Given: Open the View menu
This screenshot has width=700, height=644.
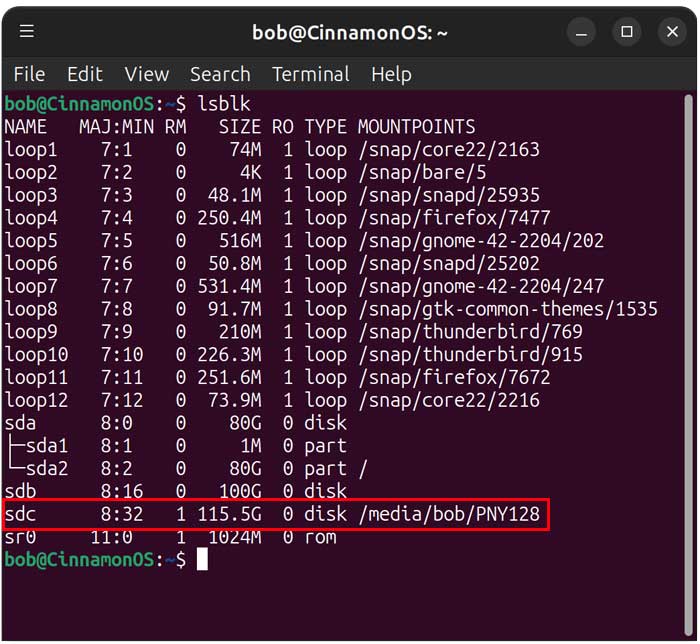Looking at the screenshot, I should point(146,74).
